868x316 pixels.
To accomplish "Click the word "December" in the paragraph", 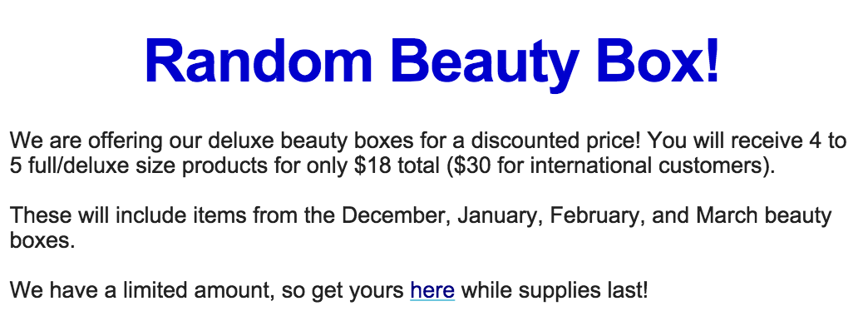I will point(393,216).
